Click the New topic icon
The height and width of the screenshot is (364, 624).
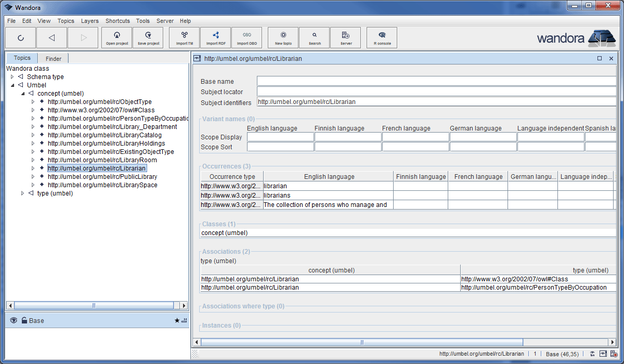(x=282, y=37)
